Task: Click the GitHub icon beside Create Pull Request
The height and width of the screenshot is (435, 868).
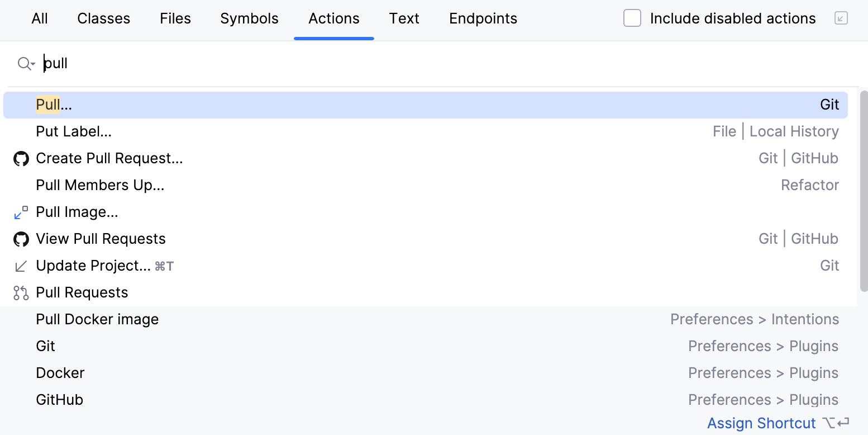Action: pos(21,158)
